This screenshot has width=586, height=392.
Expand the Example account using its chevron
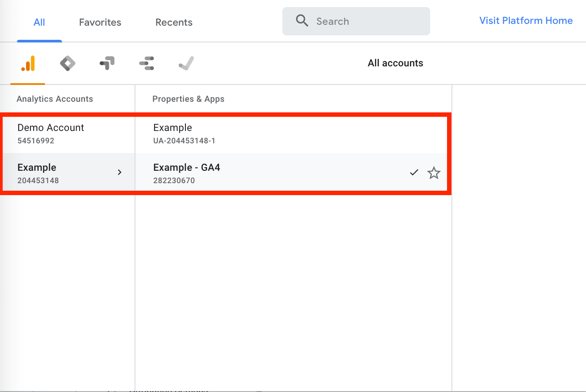click(x=120, y=173)
